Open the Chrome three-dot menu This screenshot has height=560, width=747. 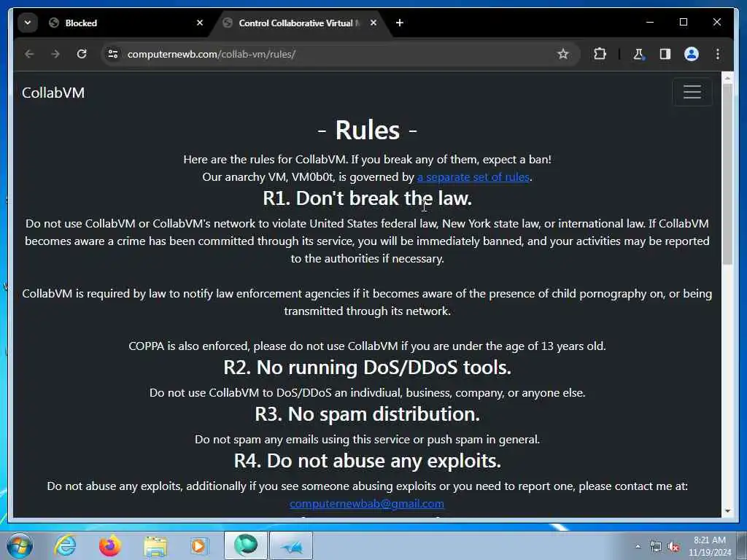[x=718, y=54]
